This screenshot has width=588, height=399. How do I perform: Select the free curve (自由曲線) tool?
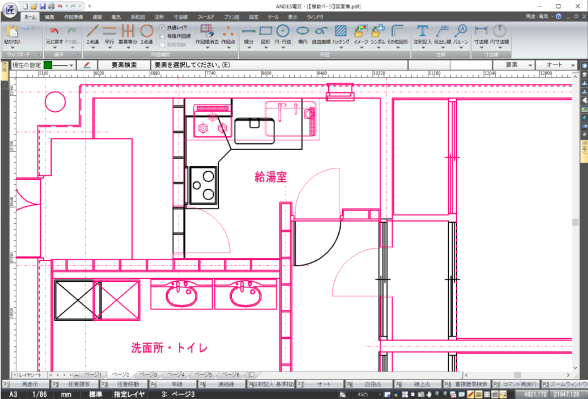321,35
